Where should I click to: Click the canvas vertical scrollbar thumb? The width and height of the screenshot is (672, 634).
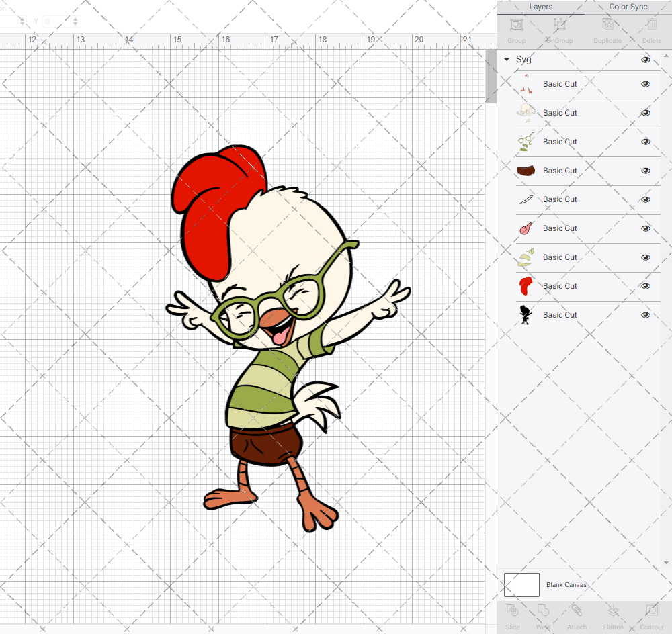(x=491, y=77)
